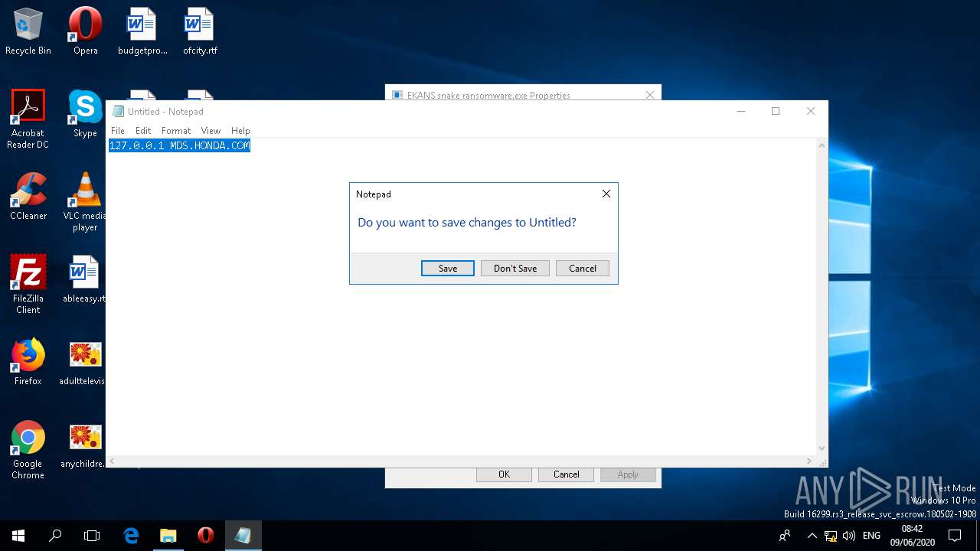The width and height of the screenshot is (980, 551).
Task: Launch Edge from the taskbar
Action: (131, 536)
